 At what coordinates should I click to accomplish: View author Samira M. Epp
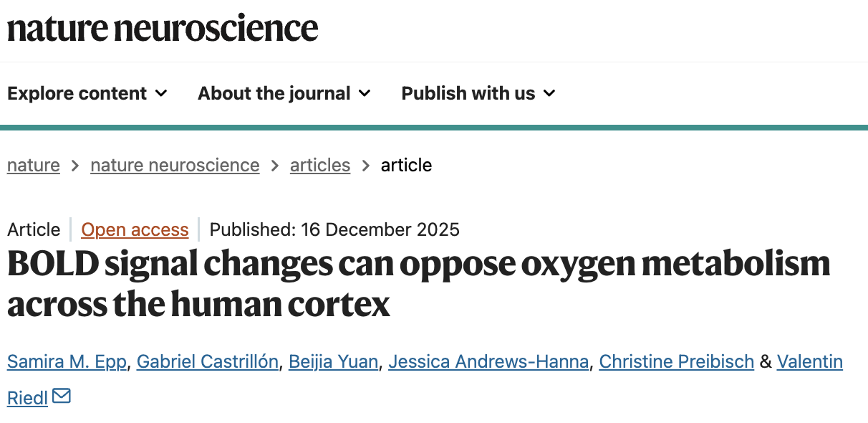click(67, 362)
